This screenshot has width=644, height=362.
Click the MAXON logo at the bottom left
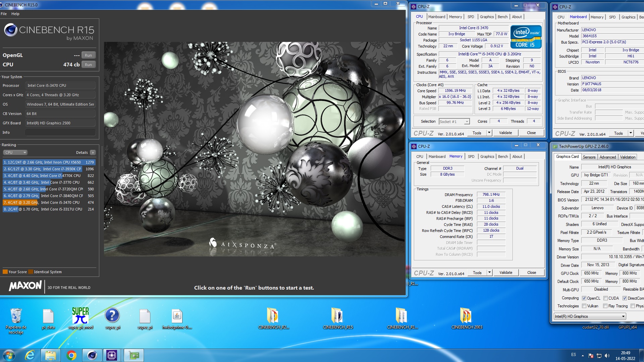(25, 286)
